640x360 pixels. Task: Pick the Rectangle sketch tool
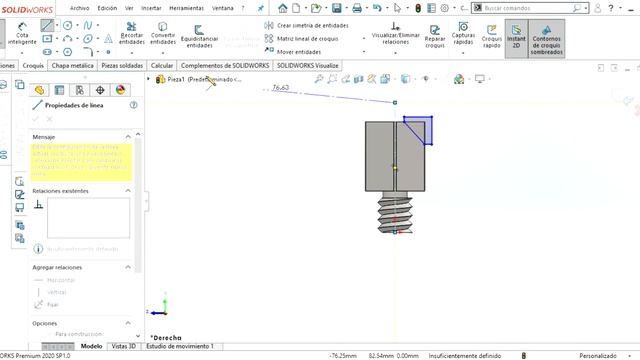pyautogui.click(x=47, y=39)
